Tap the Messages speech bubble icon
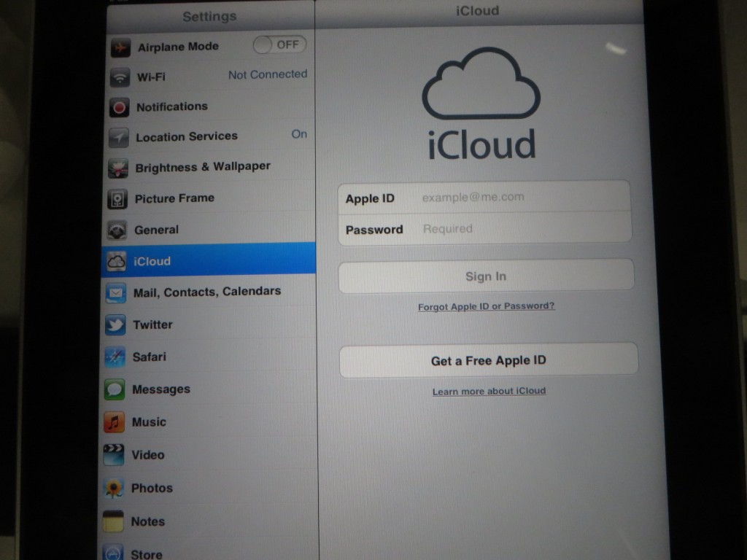This screenshot has height=560, width=747. click(115, 389)
